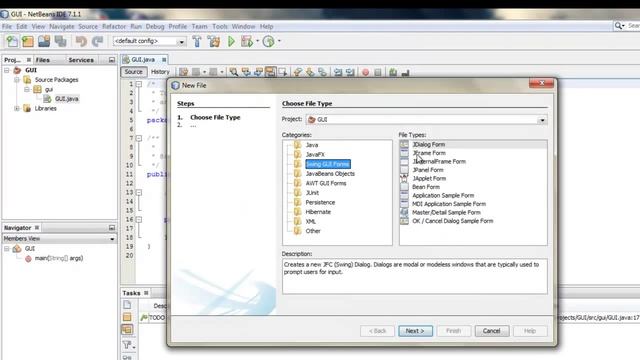Screen dimensions: 640x360
Task: Select JInternalFrame Form file type
Action: (x=439, y=162)
